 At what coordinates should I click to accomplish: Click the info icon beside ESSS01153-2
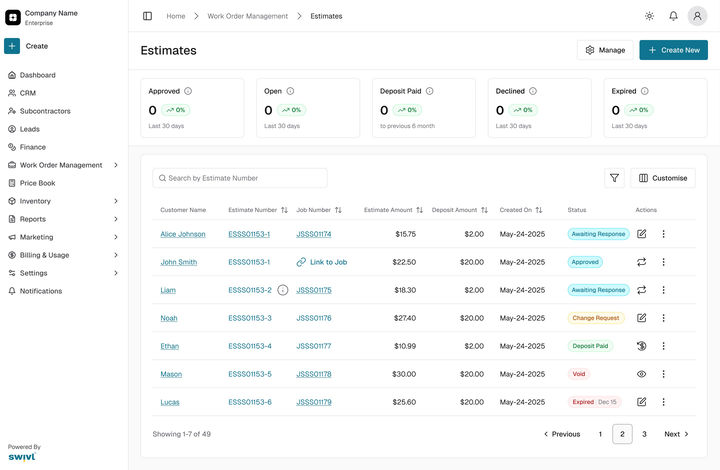coord(283,290)
